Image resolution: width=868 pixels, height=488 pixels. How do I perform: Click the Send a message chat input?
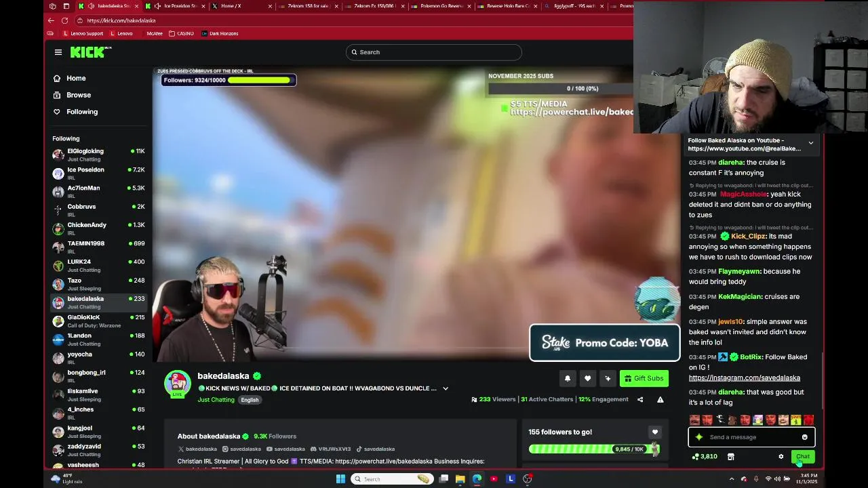point(751,437)
